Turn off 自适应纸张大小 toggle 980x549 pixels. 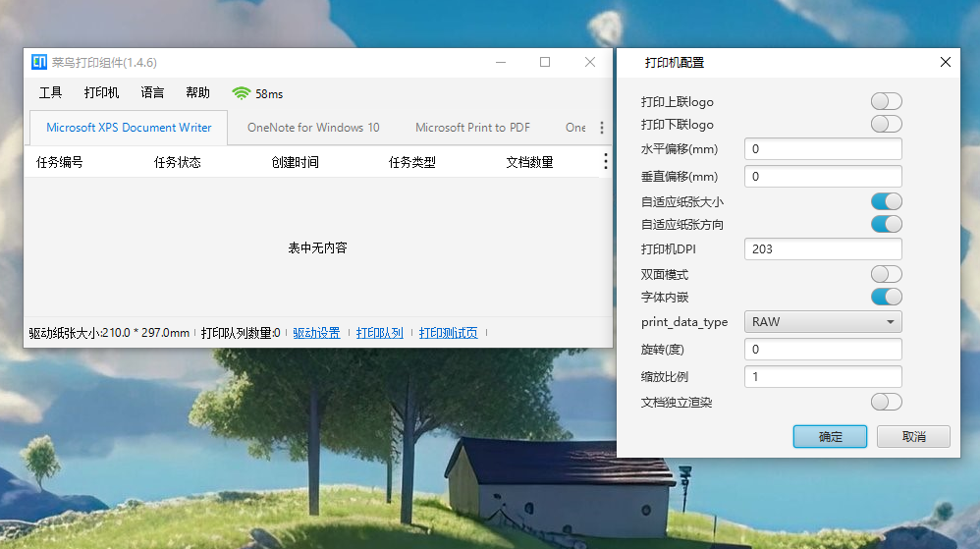coord(885,201)
